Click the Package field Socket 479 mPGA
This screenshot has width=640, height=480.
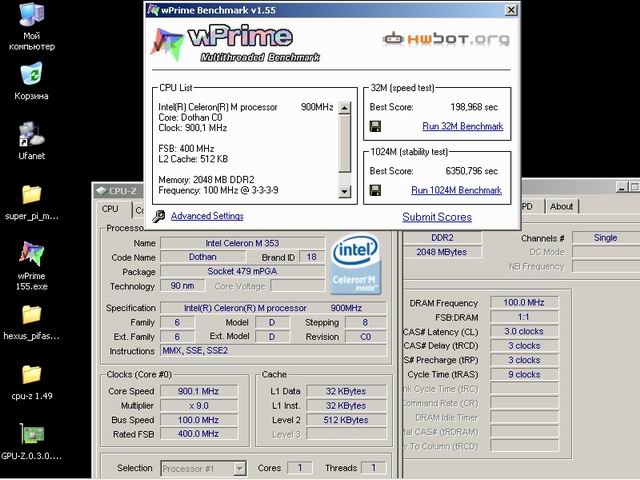coord(242,271)
